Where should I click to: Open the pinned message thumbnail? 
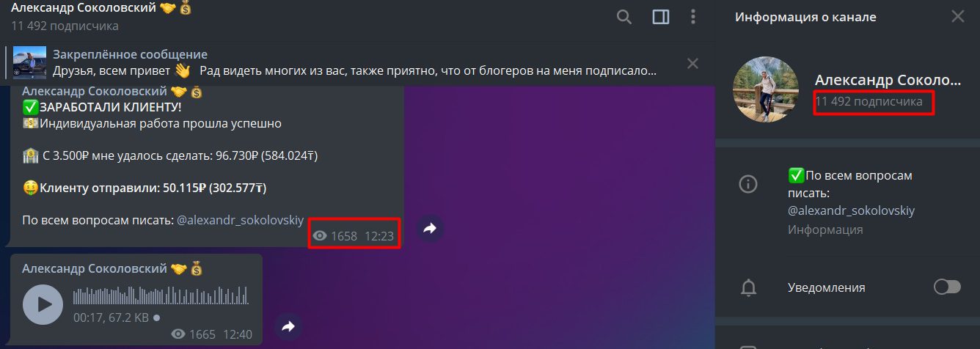(x=30, y=62)
